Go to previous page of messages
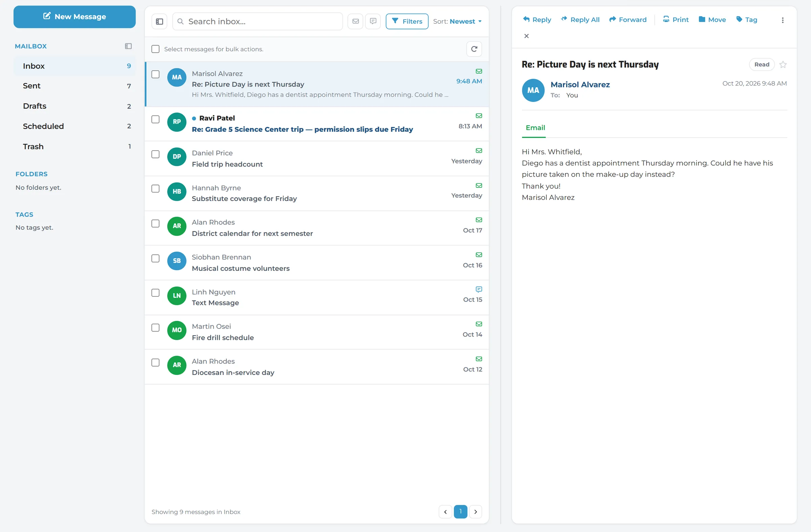The image size is (811, 532). (x=445, y=512)
